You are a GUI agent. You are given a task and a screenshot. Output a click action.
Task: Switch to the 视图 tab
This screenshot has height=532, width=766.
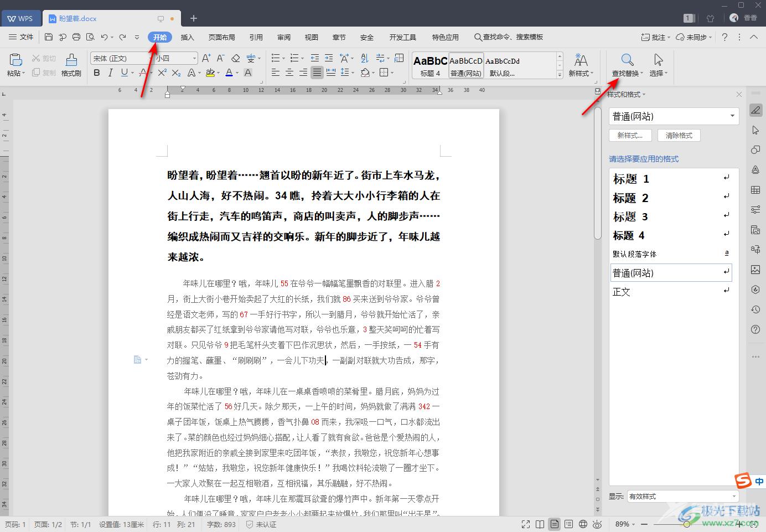pyautogui.click(x=312, y=37)
